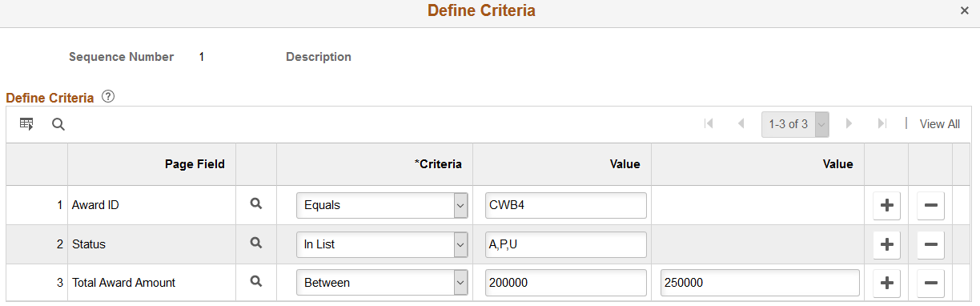Open the Equals criteria dropdown
Screen dimensions: 980x306
coord(382,205)
